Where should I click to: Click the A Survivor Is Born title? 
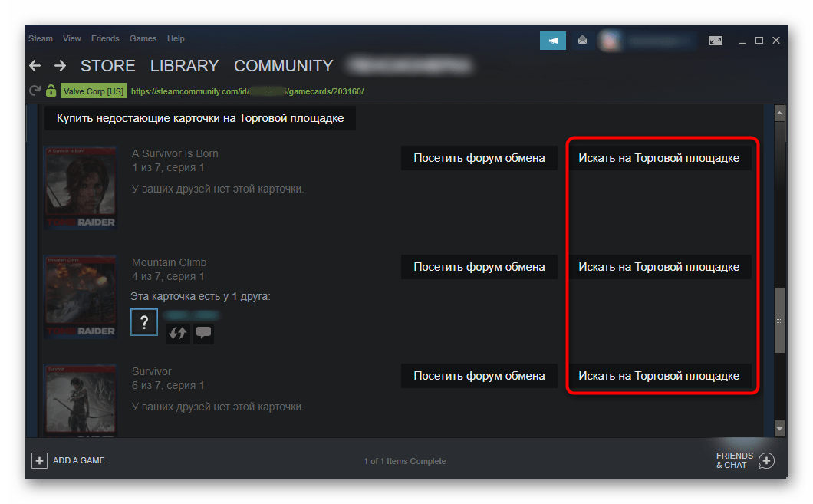pyautogui.click(x=175, y=153)
